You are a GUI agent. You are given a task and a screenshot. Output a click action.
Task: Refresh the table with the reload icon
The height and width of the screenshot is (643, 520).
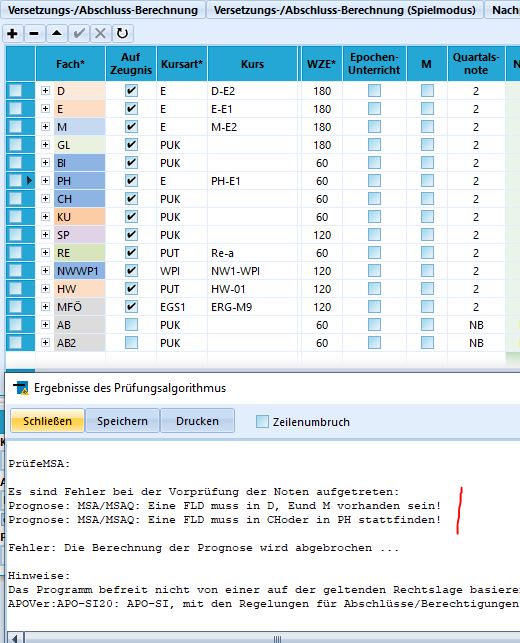click(122, 33)
